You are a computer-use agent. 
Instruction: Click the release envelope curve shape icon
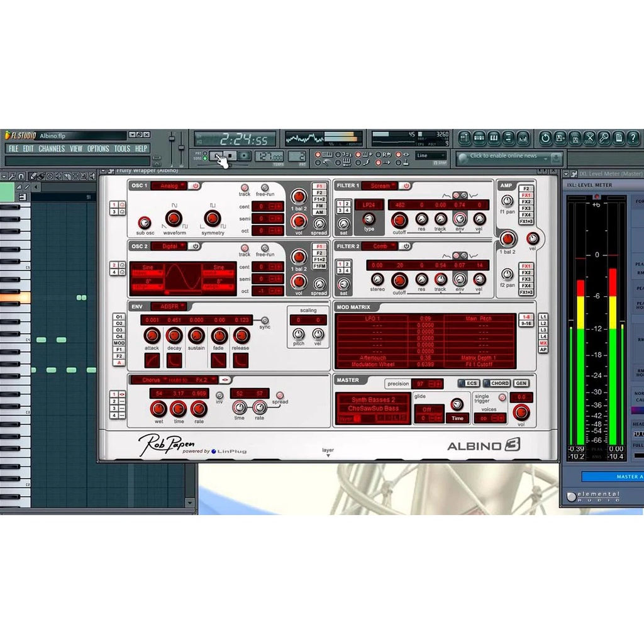241,360
